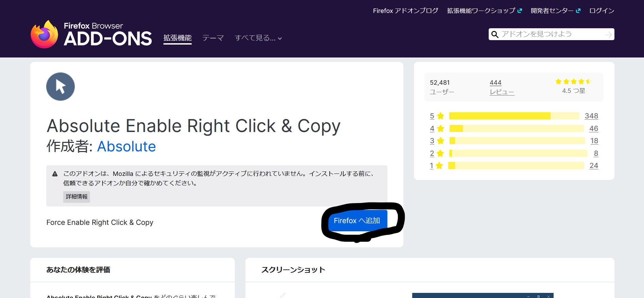Click the star icon in 5-star row
Viewport: 644px width, 298px height.
[x=440, y=116]
